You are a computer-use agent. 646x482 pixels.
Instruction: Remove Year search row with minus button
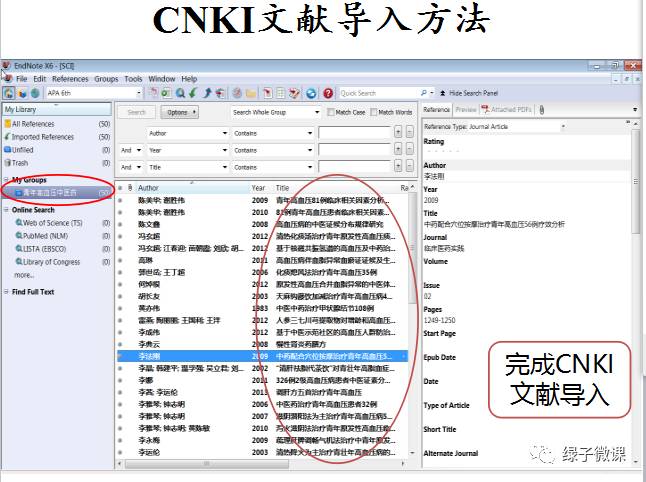[410, 149]
